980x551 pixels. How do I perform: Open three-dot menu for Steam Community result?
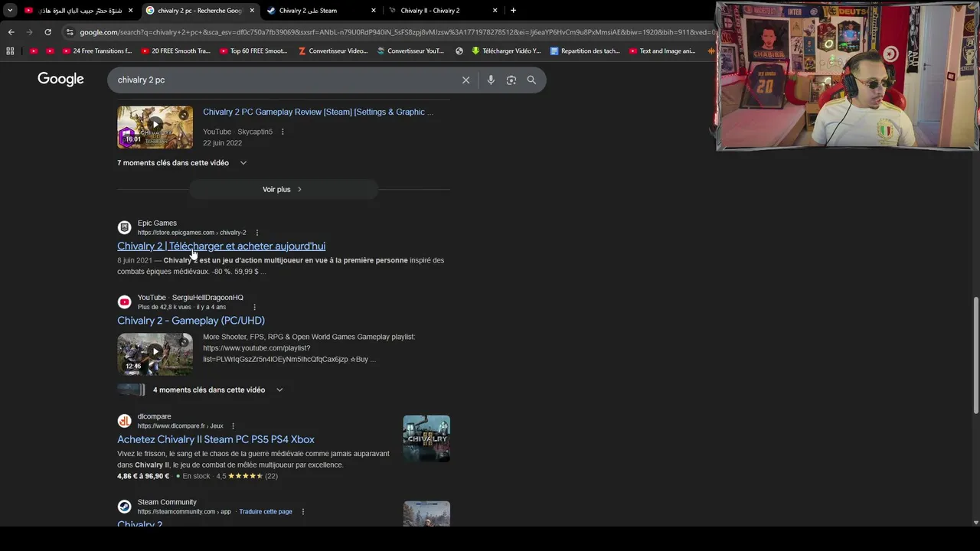pos(303,512)
